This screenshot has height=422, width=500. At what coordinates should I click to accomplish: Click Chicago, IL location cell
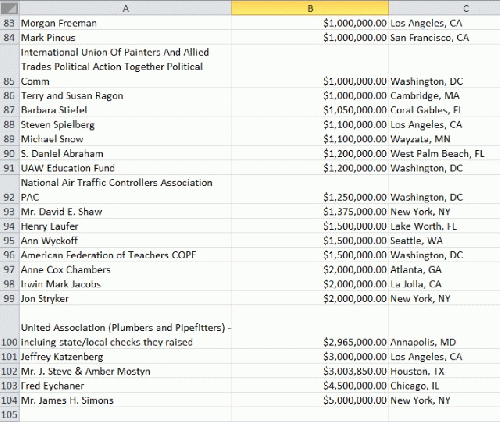click(x=444, y=386)
